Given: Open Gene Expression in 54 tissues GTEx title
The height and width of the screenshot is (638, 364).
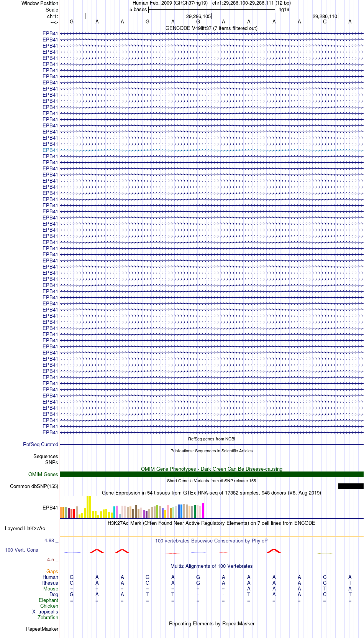Looking at the screenshot, I should point(212,493).
